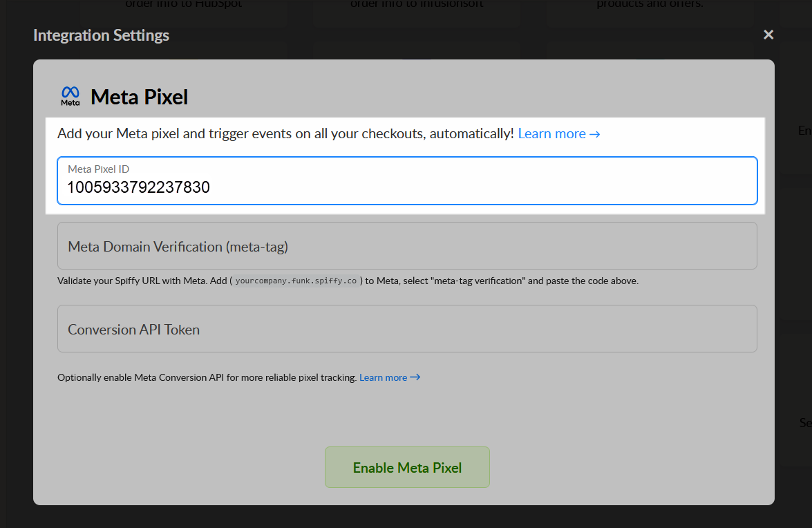Focus the Meta Pixel ID field

click(407, 180)
